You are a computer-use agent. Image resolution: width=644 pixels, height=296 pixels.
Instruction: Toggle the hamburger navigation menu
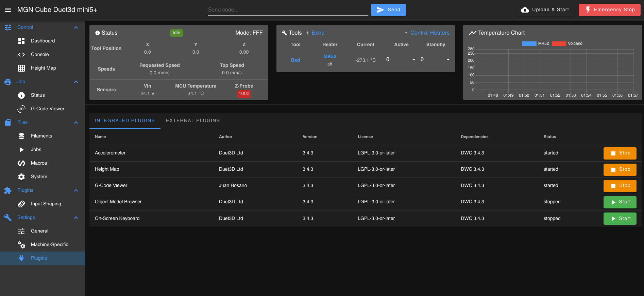click(x=7, y=10)
